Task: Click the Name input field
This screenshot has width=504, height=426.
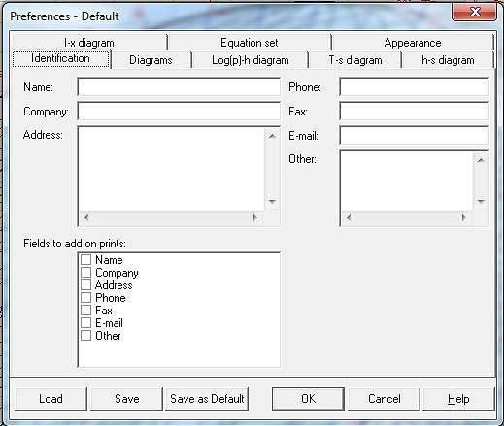Action: click(179, 86)
